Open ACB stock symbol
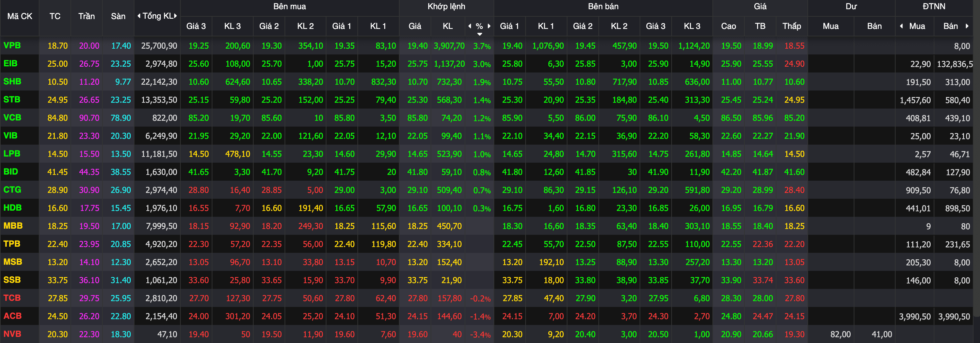Screen dimensions: 980x343 [x=13, y=316]
